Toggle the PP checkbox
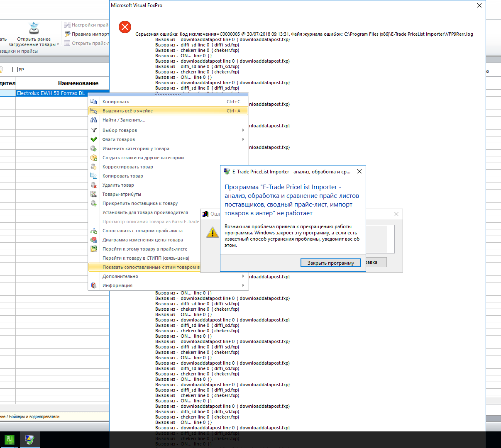 pyautogui.click(x=15, y=70)
